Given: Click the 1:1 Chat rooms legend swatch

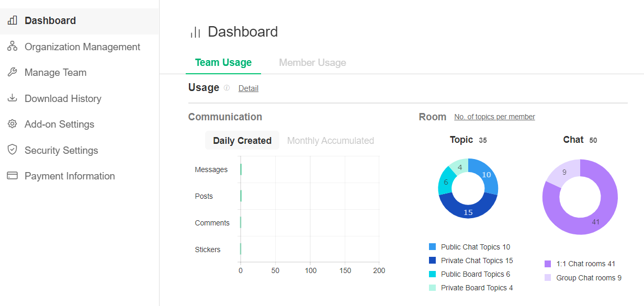Looking at the screenshot, I should 548,264.
